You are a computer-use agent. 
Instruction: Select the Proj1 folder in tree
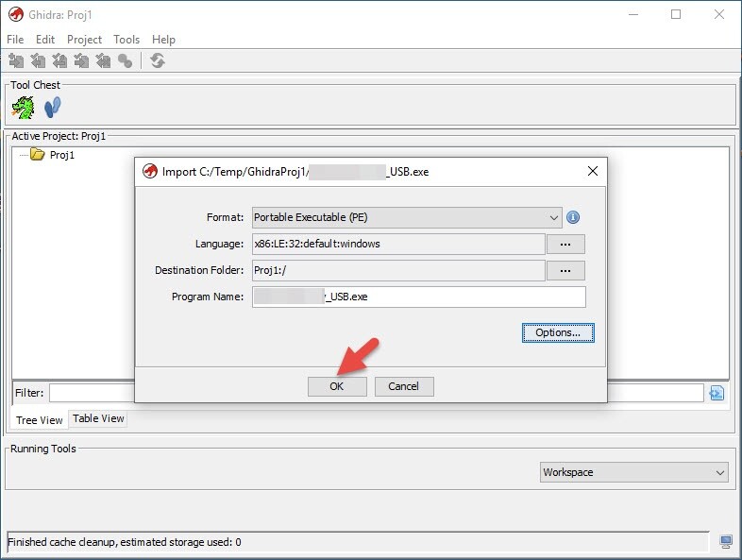[61, 155]
